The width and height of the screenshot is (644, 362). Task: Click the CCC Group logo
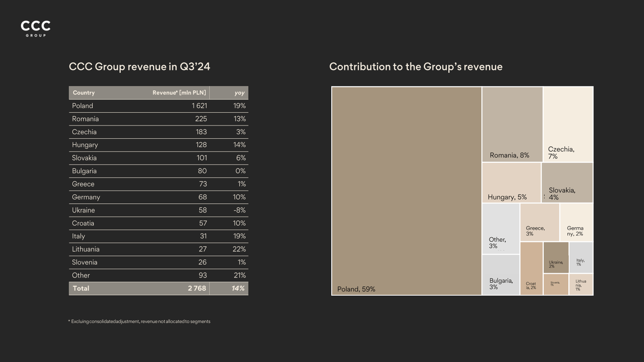[35, 29]
